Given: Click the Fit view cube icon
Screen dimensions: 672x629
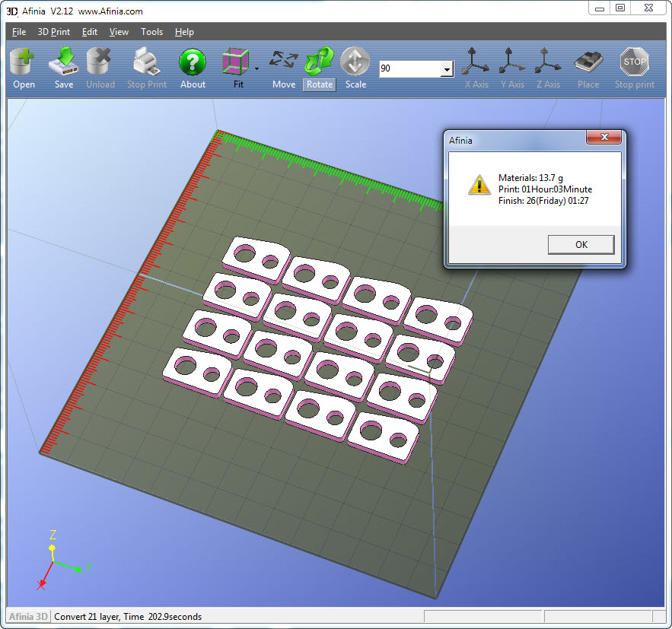Looking at the screenshot, I should click(x=236, y=62).
